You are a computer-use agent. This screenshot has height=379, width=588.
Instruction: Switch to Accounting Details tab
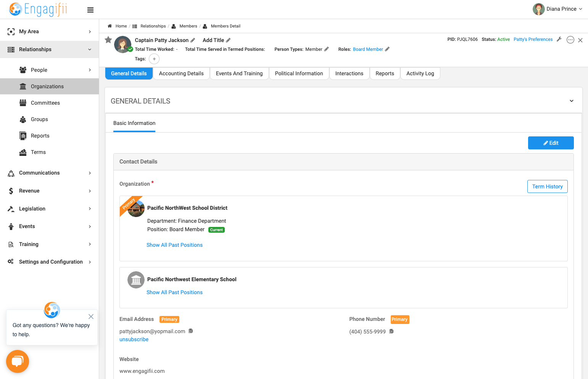[x=181, y=73]
